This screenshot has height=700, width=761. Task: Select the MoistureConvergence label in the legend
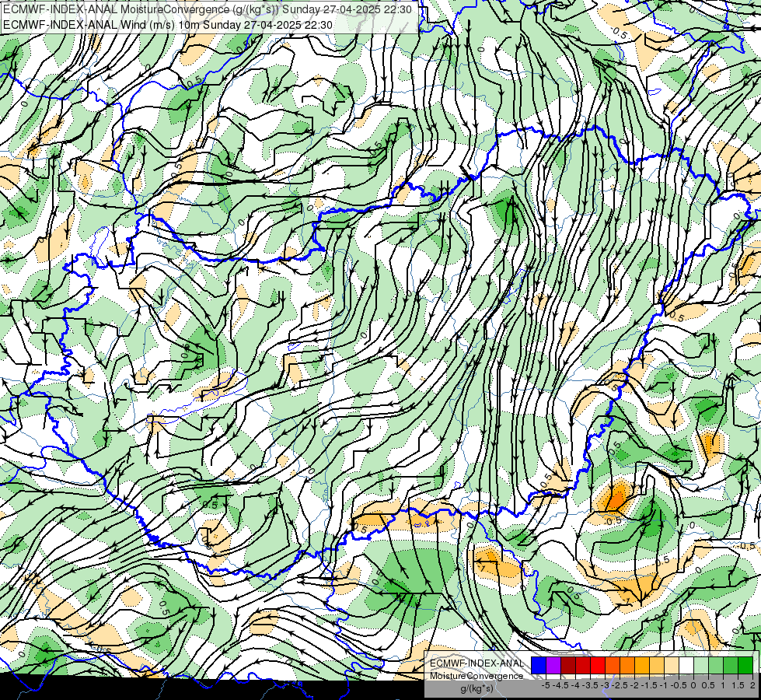(476, 676)
